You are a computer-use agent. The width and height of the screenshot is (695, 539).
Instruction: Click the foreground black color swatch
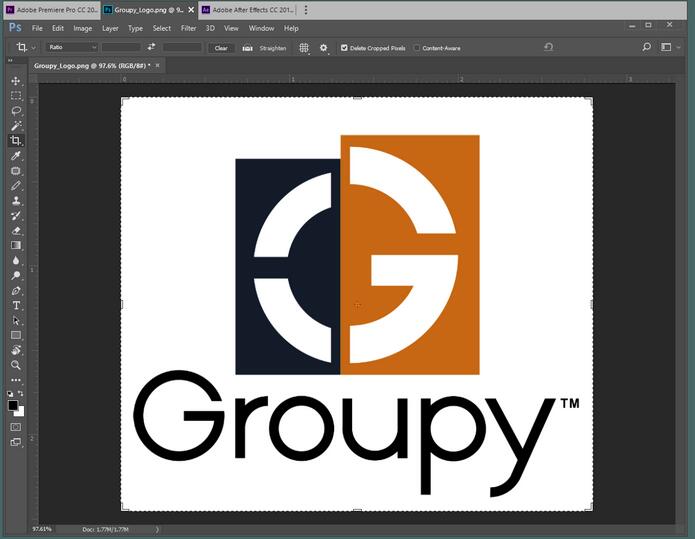[13, 405]
